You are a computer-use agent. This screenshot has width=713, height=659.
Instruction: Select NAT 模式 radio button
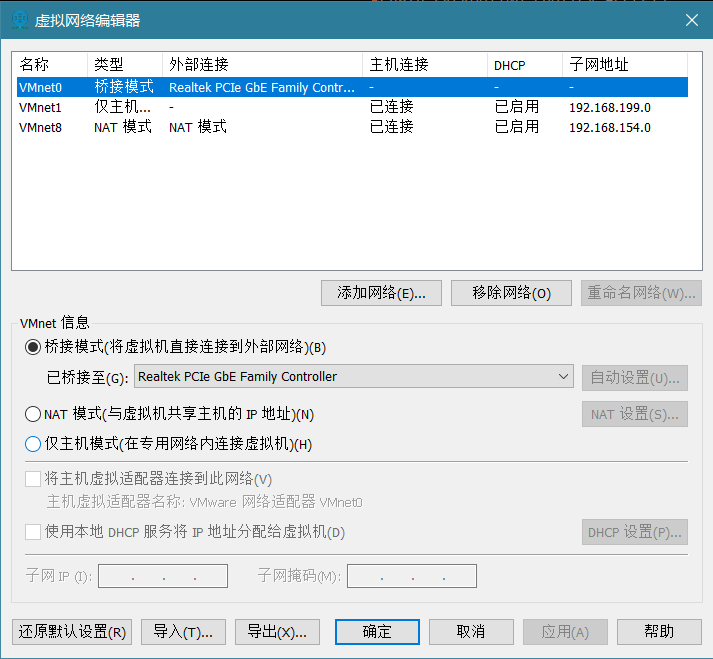click(33, 414)
